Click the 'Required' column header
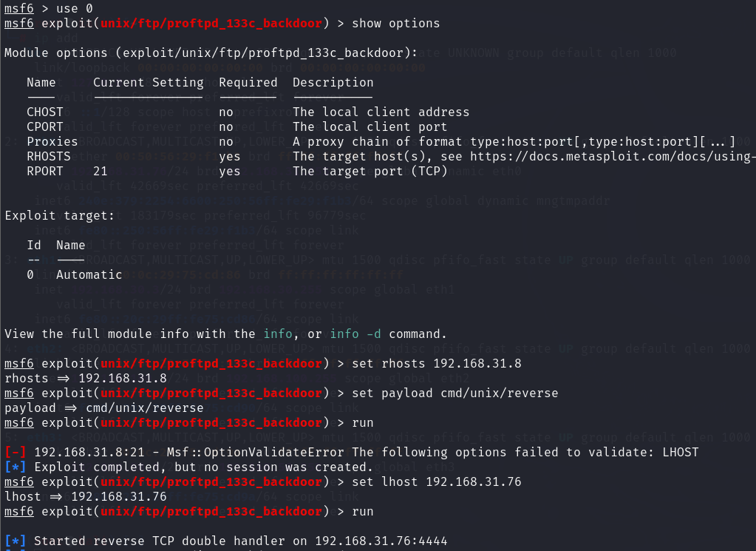Viewport: 756px width, 551px height. (x=248, y=83)
